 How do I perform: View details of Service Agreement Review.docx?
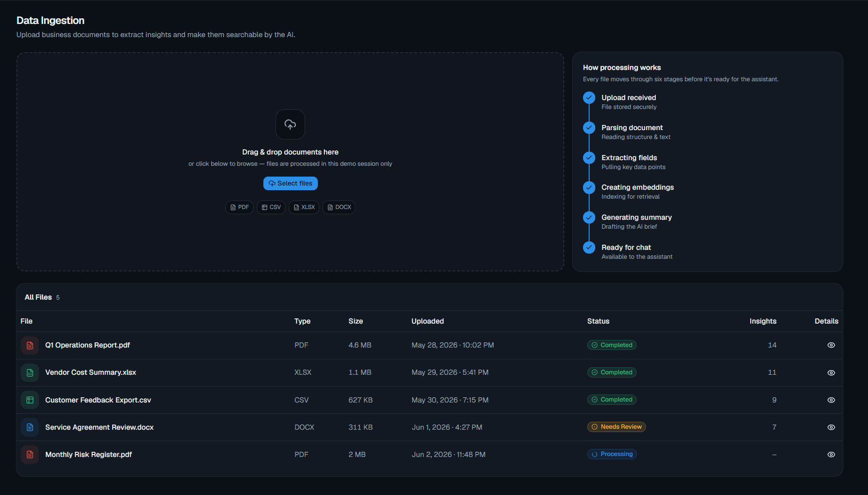831,427
